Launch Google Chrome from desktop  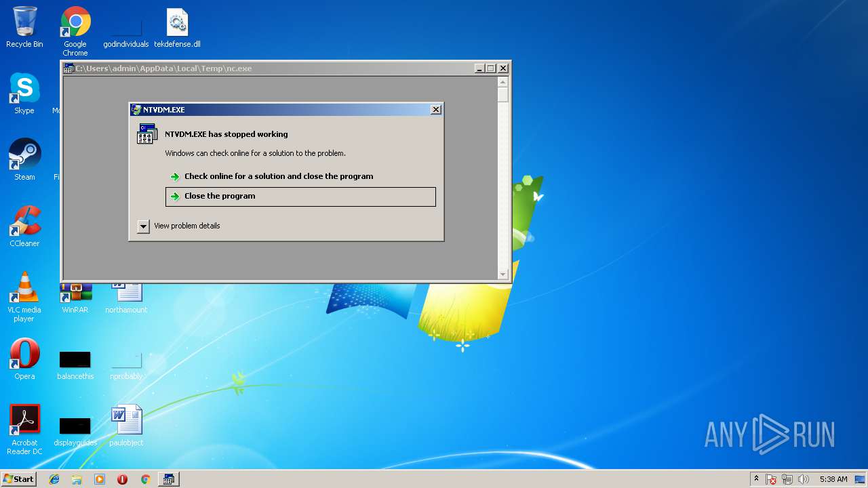[75, 31]
